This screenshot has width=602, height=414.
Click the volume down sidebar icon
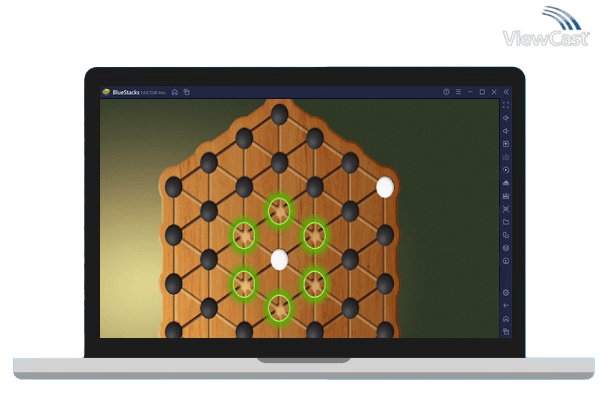coord(506,131)
